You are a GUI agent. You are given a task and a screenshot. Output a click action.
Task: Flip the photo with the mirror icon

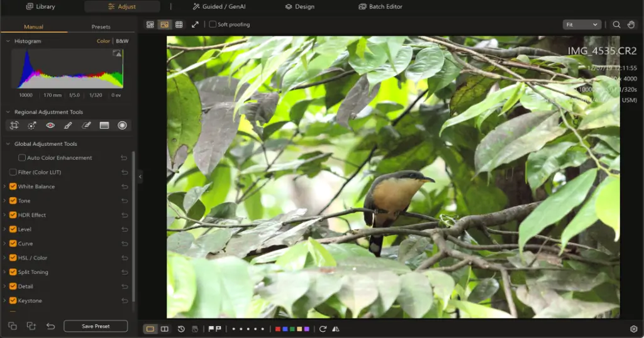[336, 329]
